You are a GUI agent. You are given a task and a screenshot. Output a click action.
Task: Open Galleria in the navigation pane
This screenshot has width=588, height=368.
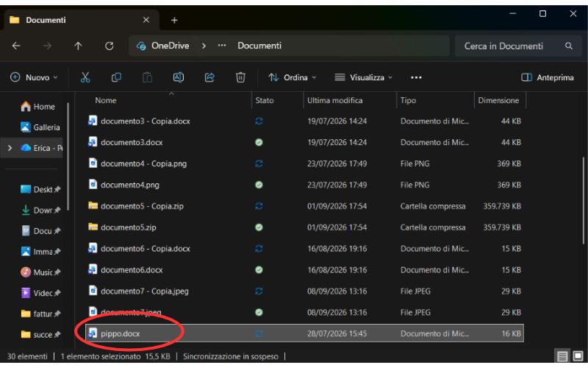(x=40, y=127)
